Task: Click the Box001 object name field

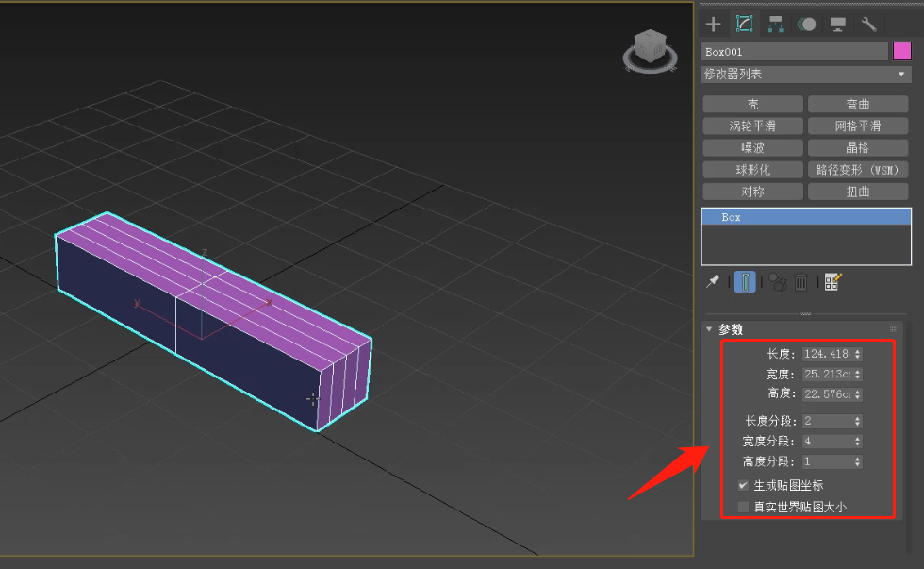Action: 794,52
